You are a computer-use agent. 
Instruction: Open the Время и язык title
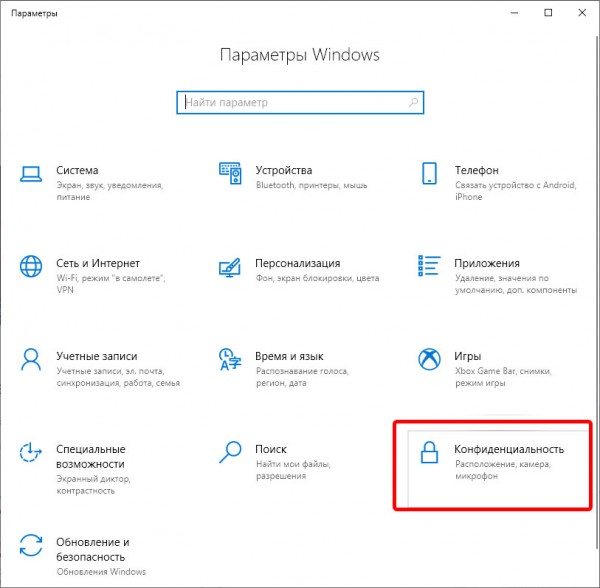pyautogui.click(x=289, y=356)
